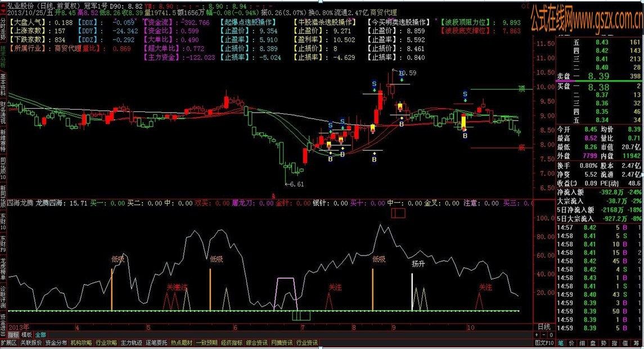Image resolution: width=644 pixels, height=349 pixels.
Task: Click the 今买明卖选股操作 indicator label
Action: [x=399, y=22]
